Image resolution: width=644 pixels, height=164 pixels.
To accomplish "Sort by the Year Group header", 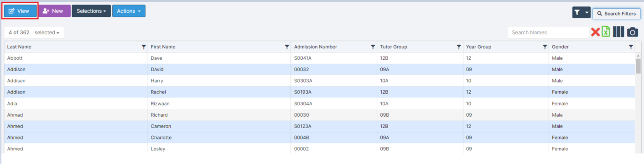I will click(478, 47).
